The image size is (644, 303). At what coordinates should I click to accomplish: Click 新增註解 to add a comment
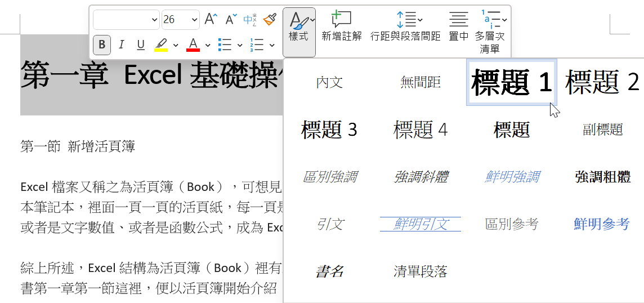pyautogui.click(x=342, y=26)
